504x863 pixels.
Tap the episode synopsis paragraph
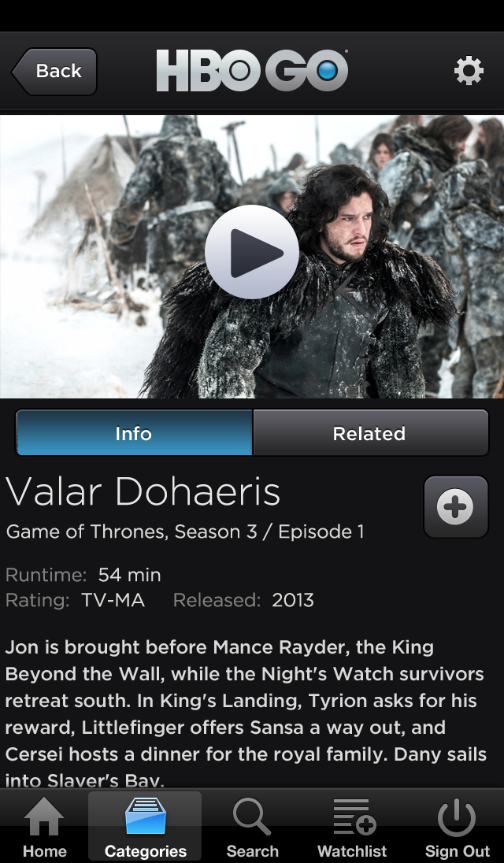point(246,713)
